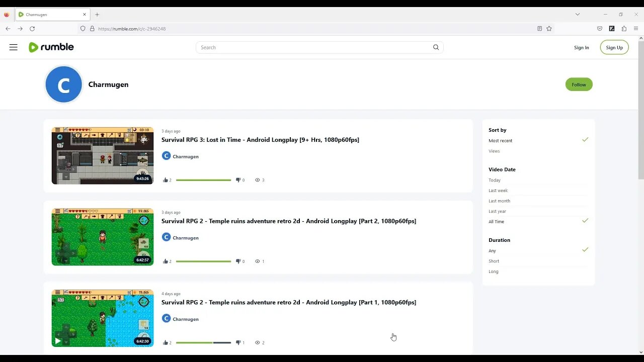Click the views eye icon for Survival RPG 3
644x362 pixels.
point(258,180)
